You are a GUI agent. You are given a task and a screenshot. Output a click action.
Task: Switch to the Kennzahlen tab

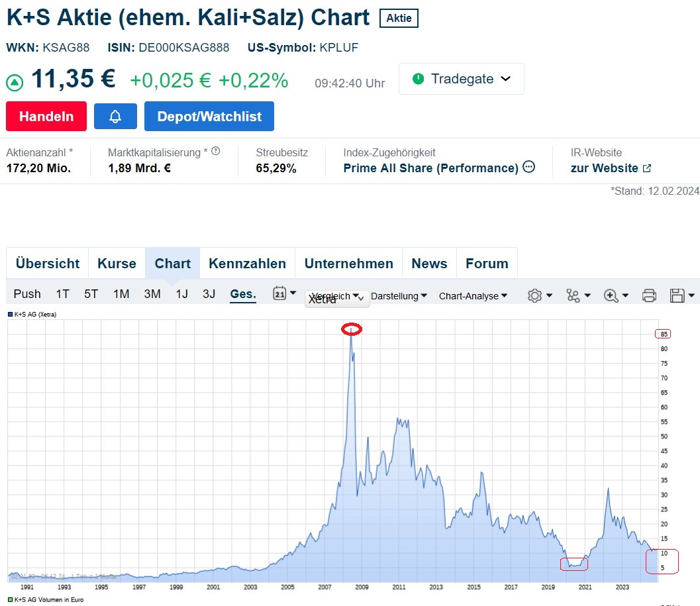(247, 264)
